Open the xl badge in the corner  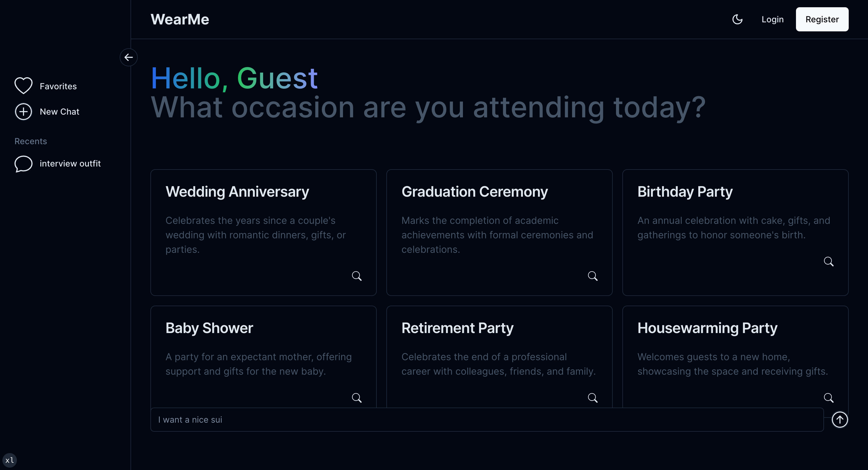pos(9,460)
